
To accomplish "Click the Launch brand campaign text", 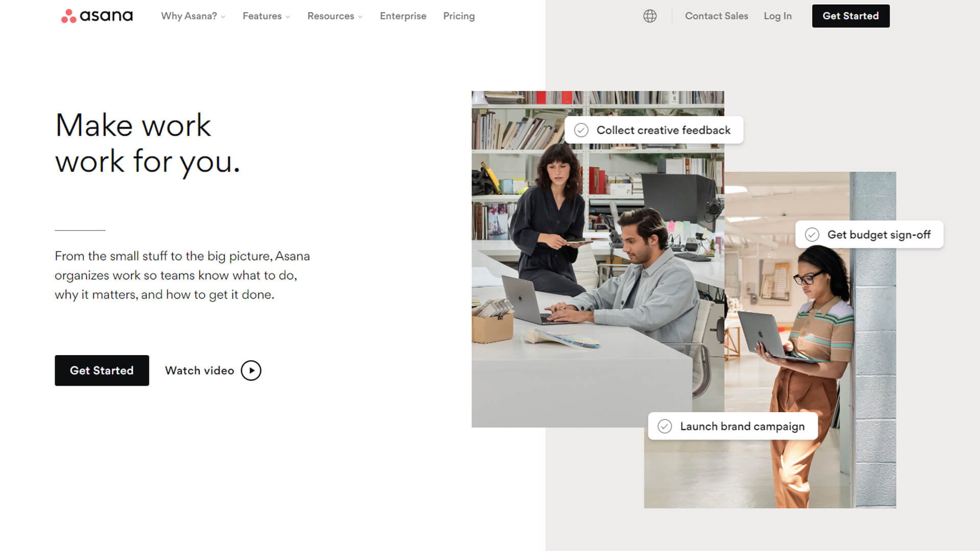I will point(742,427).
